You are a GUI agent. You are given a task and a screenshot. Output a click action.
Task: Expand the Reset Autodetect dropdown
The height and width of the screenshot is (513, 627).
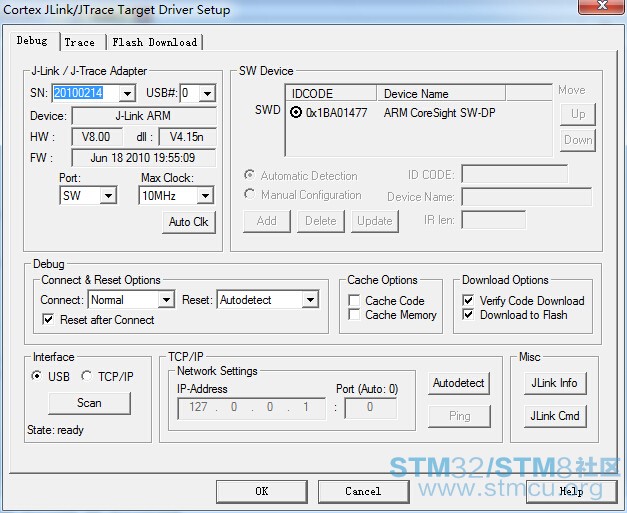pyautogui.click(x=310, y=299)
